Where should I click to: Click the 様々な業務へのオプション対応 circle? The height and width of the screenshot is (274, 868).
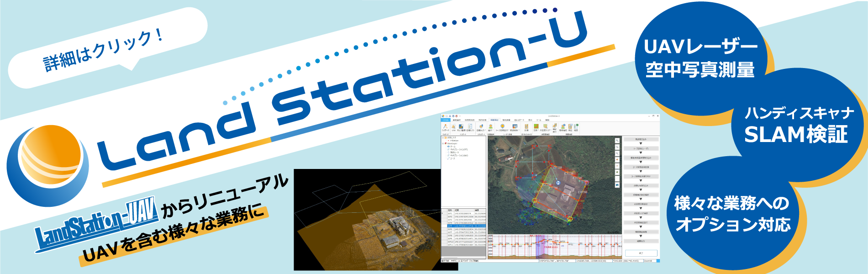click(x=733, y=214)
